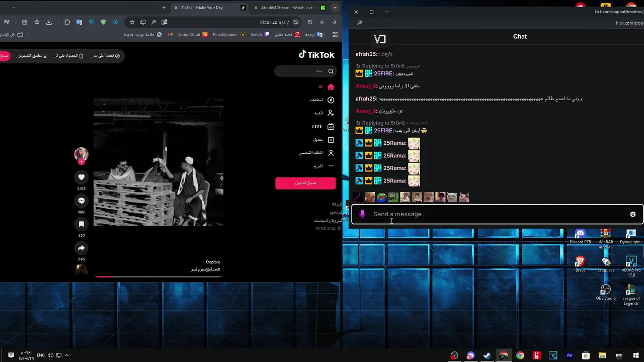
Task: Click the zoom magnifier in Kick popout window
Action: tap(360, 23)
